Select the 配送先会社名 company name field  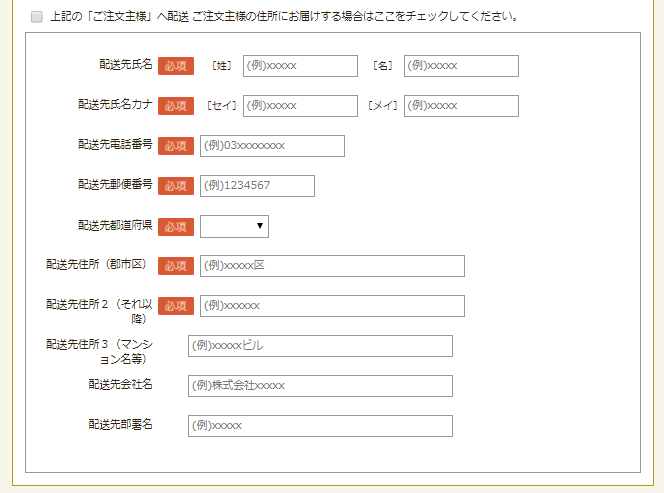click(x=320, y=386)
